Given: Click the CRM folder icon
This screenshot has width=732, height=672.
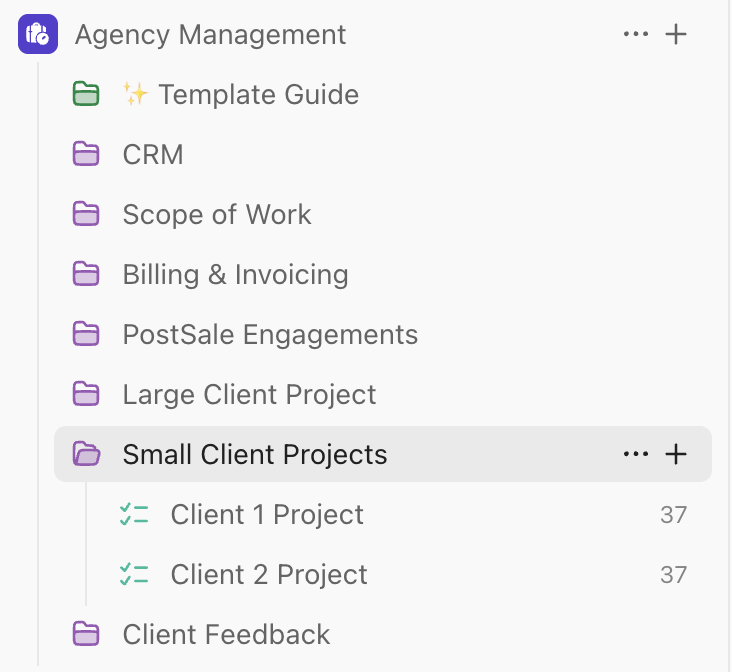Looking at the screenshot, I should coord(87,155).
